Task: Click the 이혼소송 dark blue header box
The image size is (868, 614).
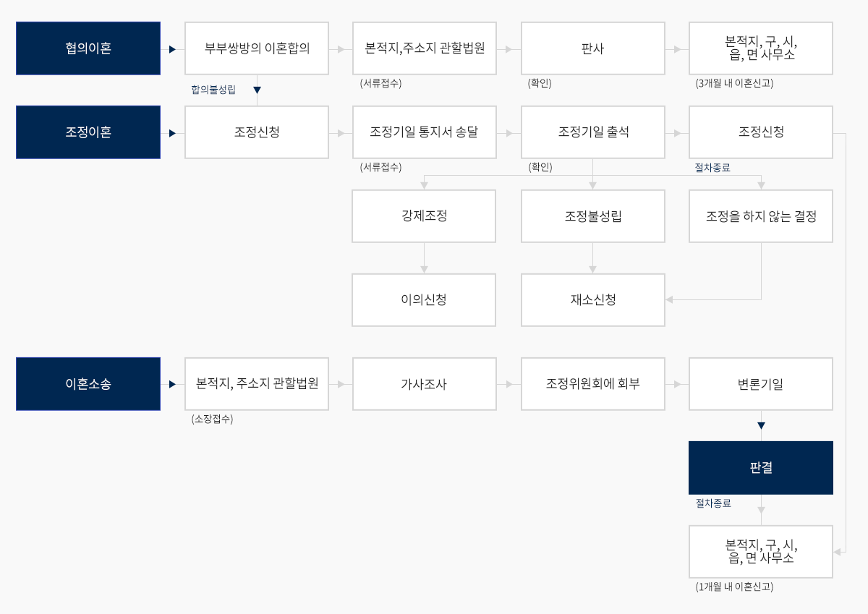Action: pos(88,384)
